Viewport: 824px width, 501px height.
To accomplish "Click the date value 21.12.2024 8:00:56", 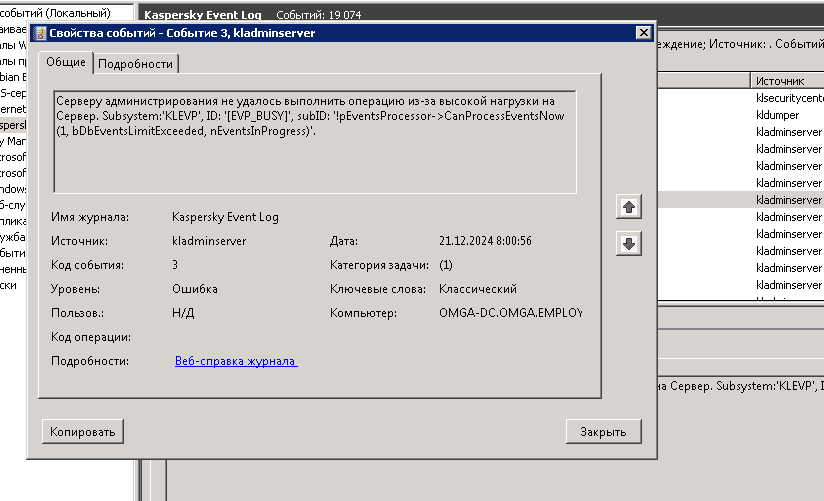I will point(485,241).
